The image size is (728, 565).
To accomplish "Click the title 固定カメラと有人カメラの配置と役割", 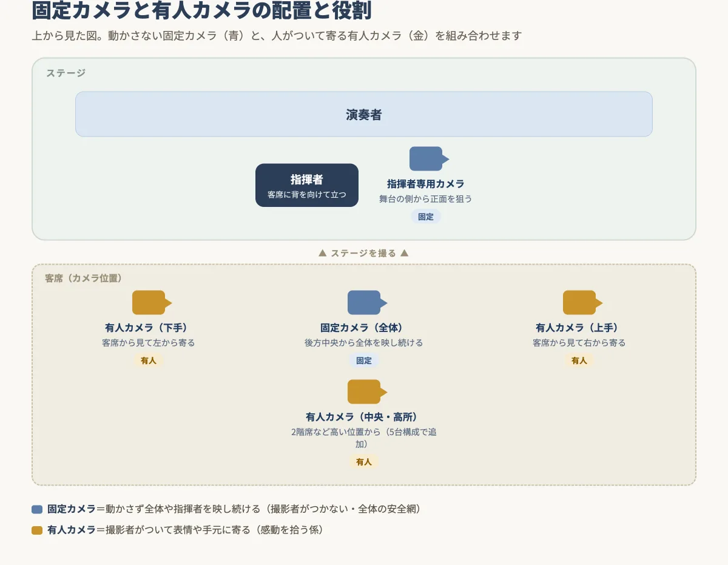I will (x=202, y=10).
